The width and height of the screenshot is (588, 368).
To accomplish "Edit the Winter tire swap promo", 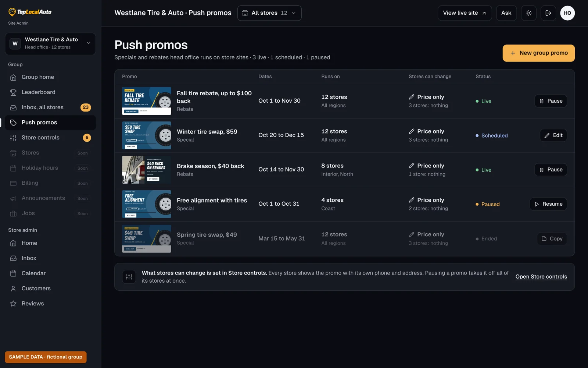I will pyautogui.click(x=553, y=135).
